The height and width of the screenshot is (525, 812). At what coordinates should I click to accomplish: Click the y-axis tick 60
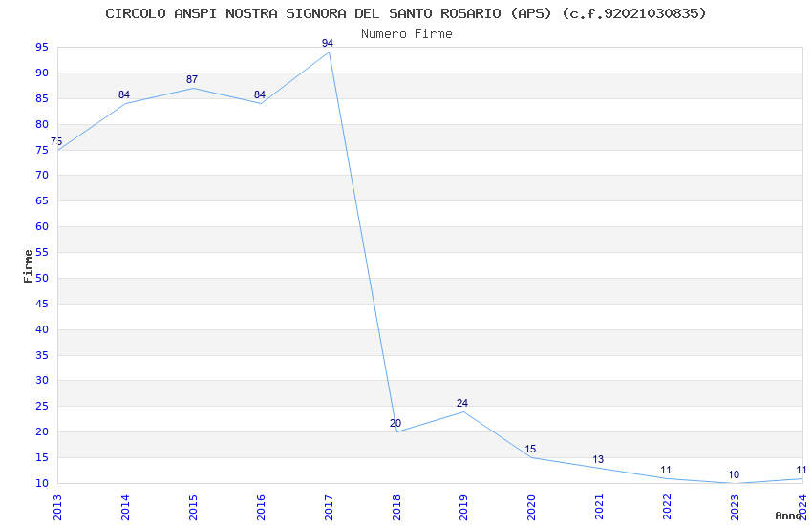(42, 226)
